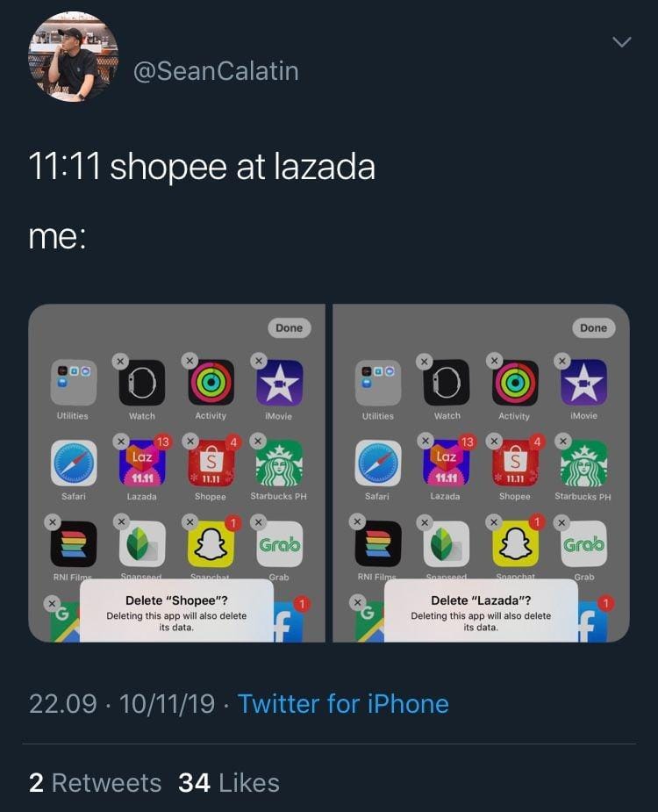Tap the Activity rings icon in right screenshot
Screen dimensions: 658x812
[x=515, y=383]
